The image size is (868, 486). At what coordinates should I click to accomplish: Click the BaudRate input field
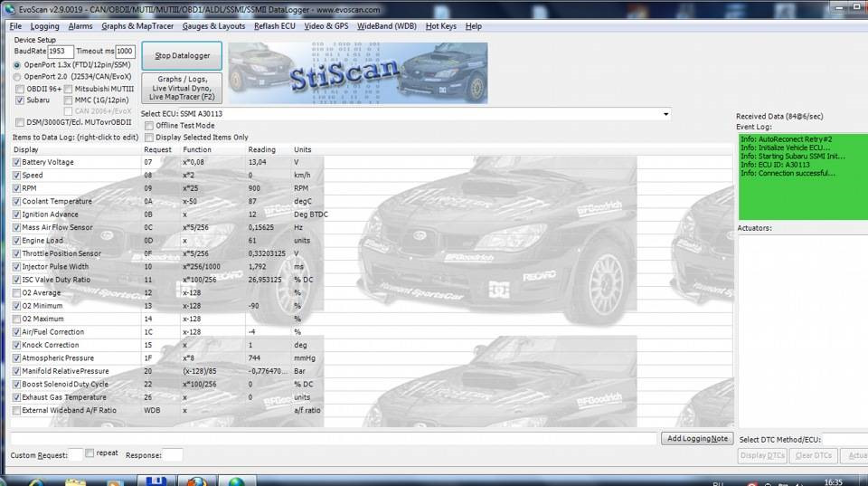tap(61, 52)
